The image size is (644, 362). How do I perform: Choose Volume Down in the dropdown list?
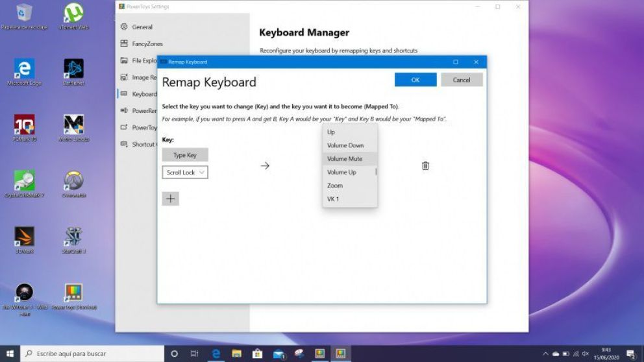350,145
